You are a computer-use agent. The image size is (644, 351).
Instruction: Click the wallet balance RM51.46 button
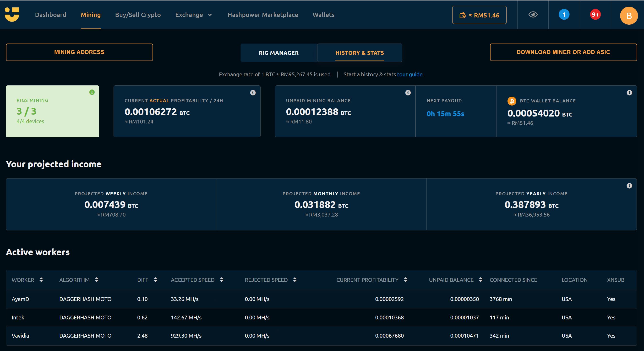[479, 15]
